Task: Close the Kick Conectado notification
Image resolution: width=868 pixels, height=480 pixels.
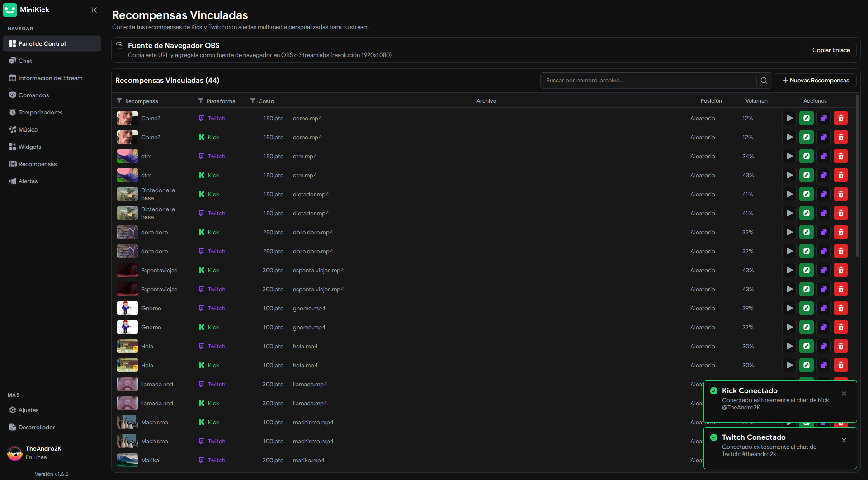Action: [844, 394]
